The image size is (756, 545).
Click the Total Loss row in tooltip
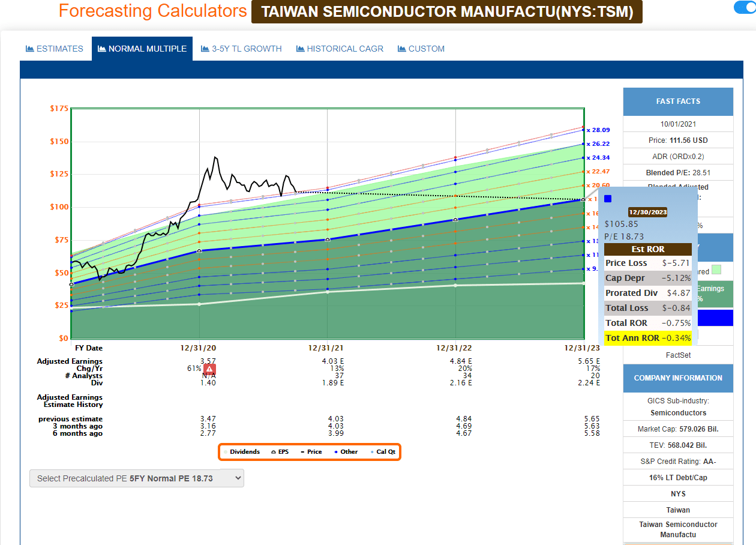point(648,308)
